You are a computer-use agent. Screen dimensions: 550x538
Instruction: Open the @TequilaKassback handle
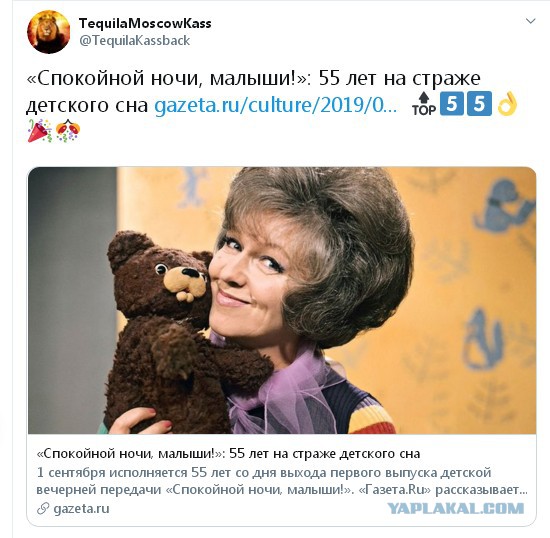pyautogui.click(x=135, y=40)
